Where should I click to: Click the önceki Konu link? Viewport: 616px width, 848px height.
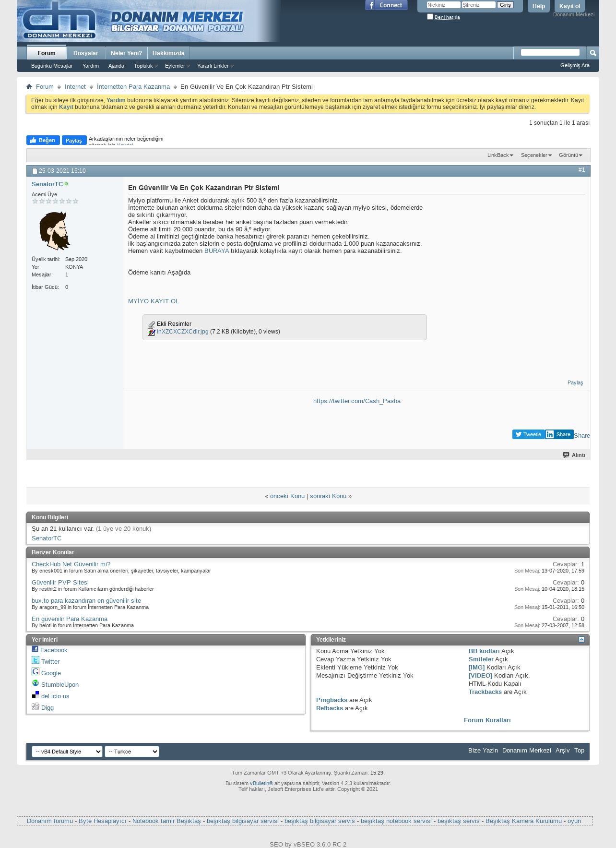click(x=287, y=496)
